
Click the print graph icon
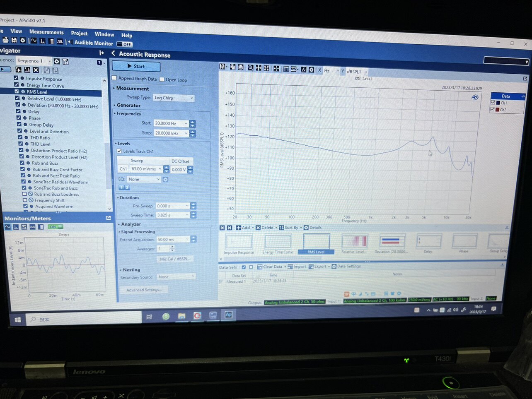coord(240,67)
